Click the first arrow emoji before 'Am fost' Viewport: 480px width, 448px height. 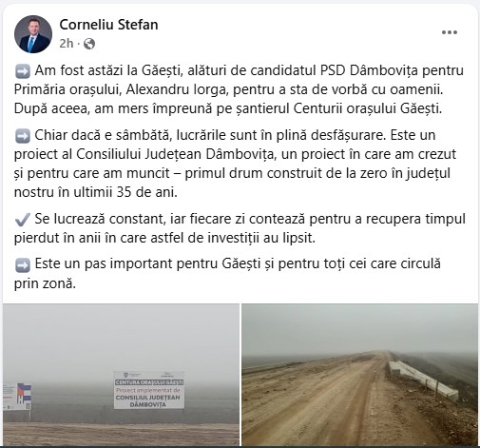[23, 71]
